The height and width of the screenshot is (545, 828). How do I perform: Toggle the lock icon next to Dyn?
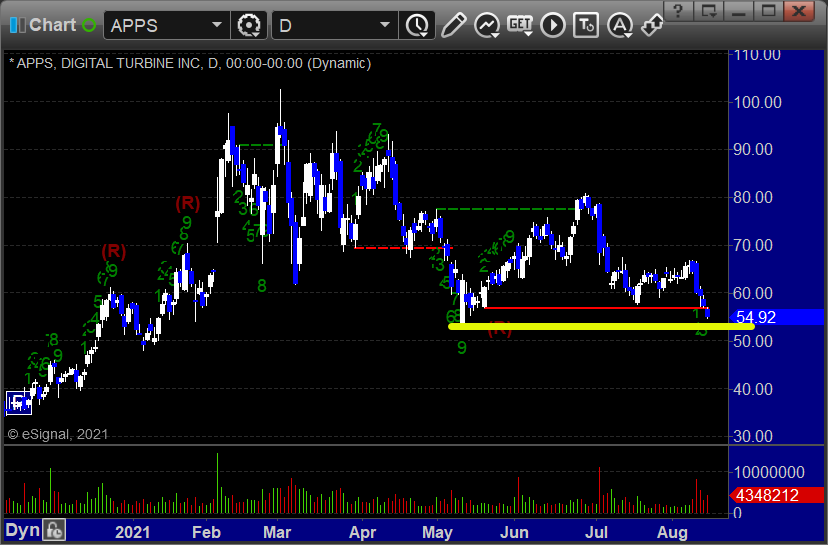tap(54, 530)
